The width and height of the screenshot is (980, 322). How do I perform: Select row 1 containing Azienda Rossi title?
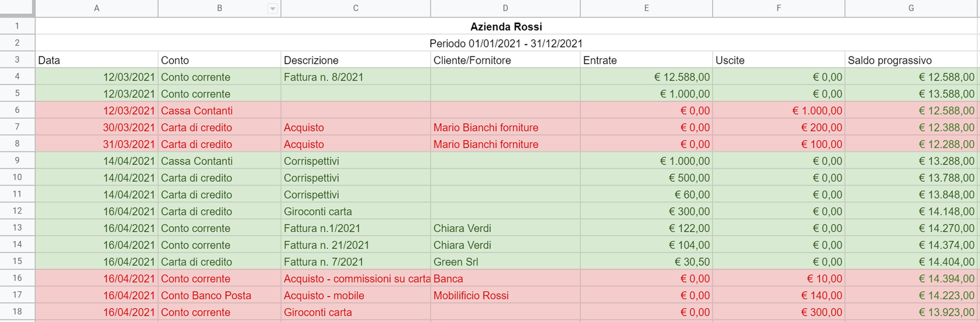tap(17, 26)
